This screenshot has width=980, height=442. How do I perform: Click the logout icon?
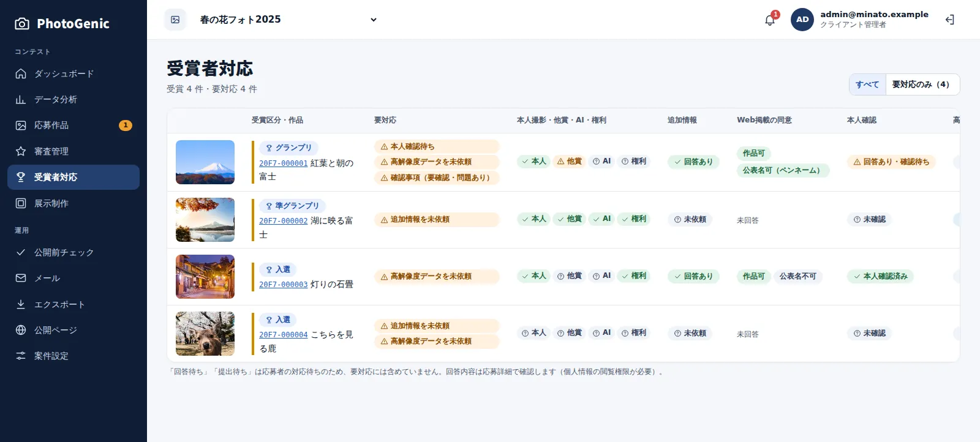950,20
